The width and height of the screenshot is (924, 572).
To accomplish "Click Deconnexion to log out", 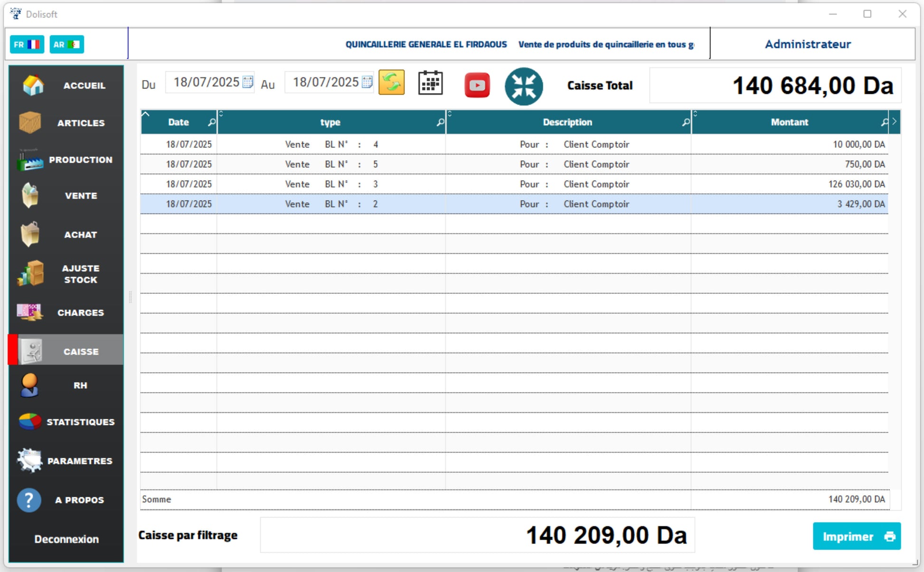I will pyautogui.click(x=66, y=539).
